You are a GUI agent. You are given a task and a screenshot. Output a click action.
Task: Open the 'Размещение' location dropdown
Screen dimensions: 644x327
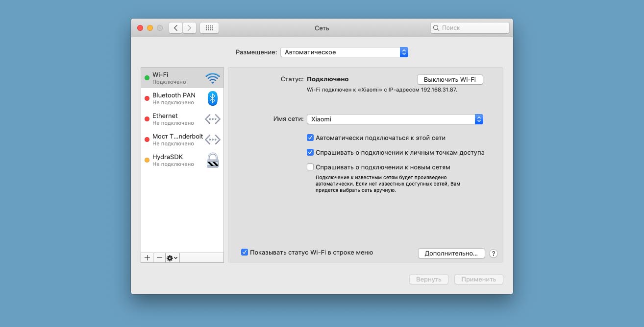(x=344, y=52)
